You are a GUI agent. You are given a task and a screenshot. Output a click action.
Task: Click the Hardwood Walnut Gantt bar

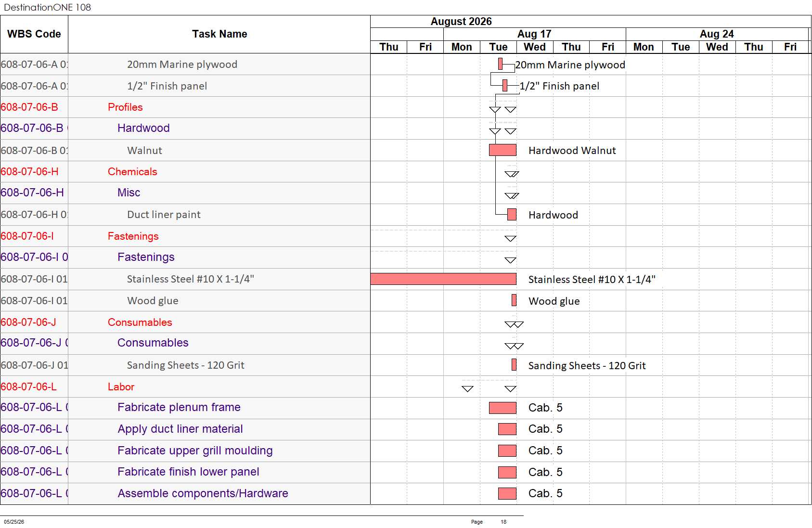(x=503, y=150)
